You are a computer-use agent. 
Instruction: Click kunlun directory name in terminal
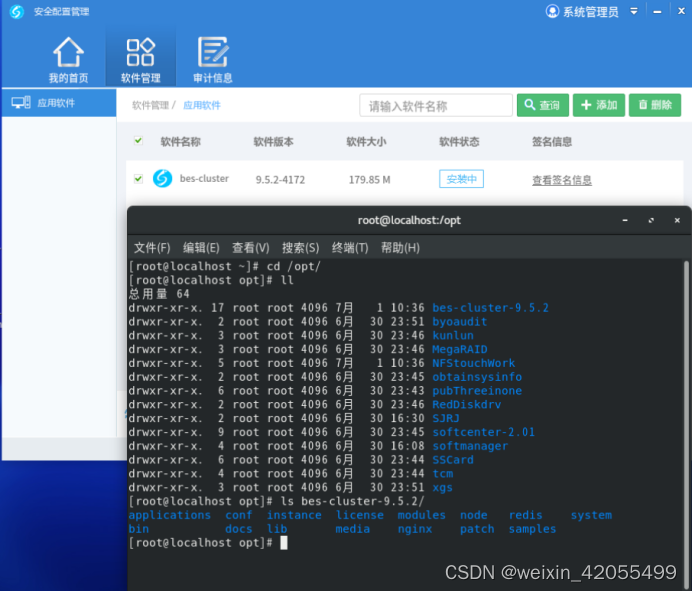point(453,335)
